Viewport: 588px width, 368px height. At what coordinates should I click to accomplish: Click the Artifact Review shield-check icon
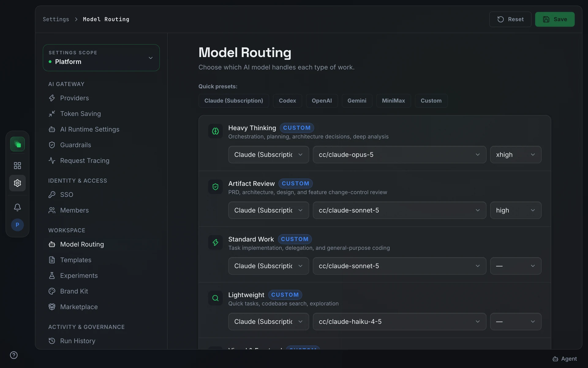pyautogui.click(x=216, y=187)
